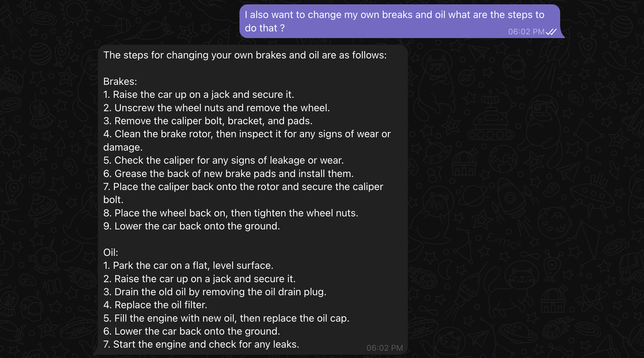
Task: Click Brakes step 1 about raising the car
Action: 198,95
